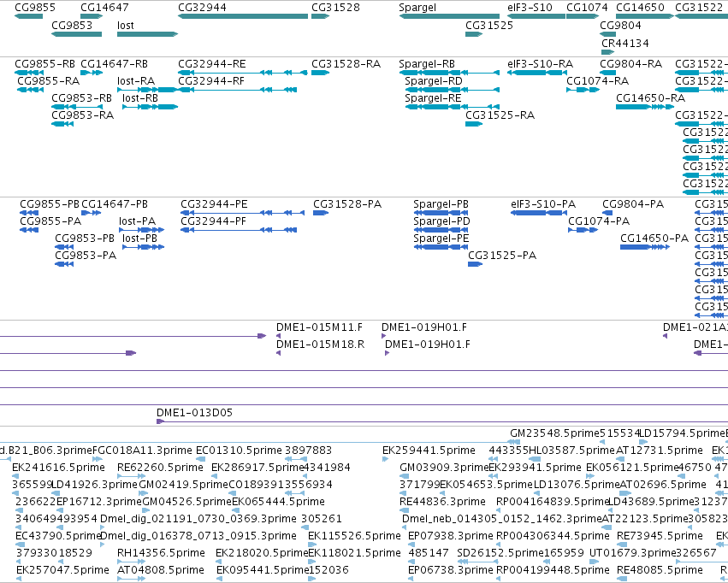Click the CG31525 gene feature

click(474, 34)
